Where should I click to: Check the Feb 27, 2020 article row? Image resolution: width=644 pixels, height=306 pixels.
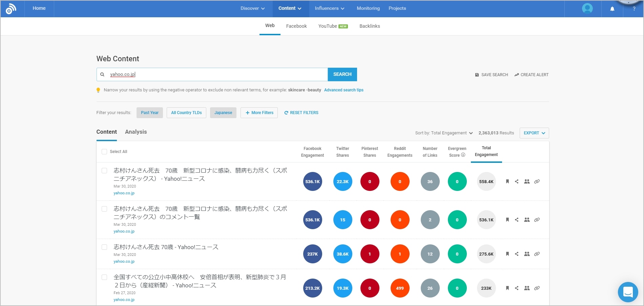point(104,277)
